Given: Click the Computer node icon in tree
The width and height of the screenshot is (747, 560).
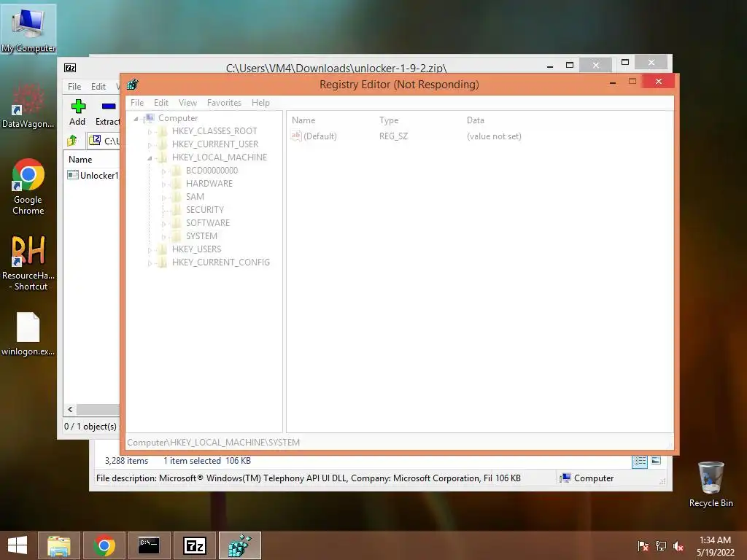Looking at the screenshot, I should tap(149, 118).
